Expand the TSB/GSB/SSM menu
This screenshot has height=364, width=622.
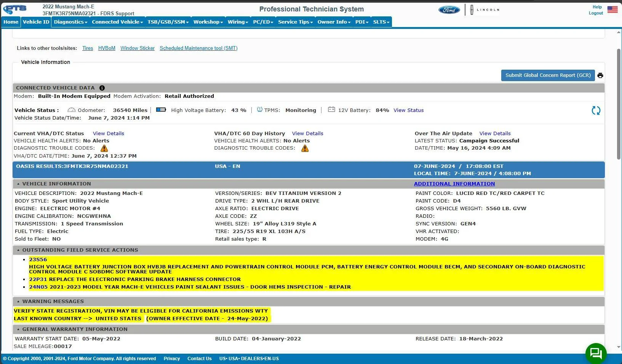pyautogui.click(x=168, y=22)
